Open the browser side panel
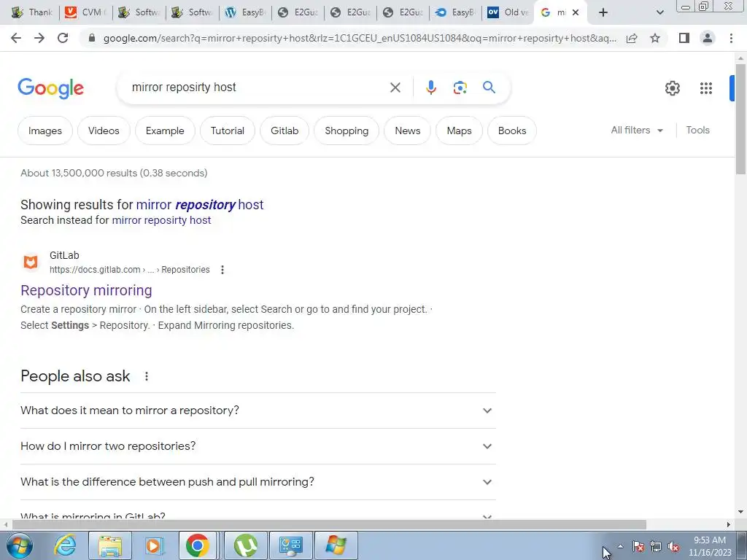The width and height of the screenshot is (747, 560). tap(684, 38)
